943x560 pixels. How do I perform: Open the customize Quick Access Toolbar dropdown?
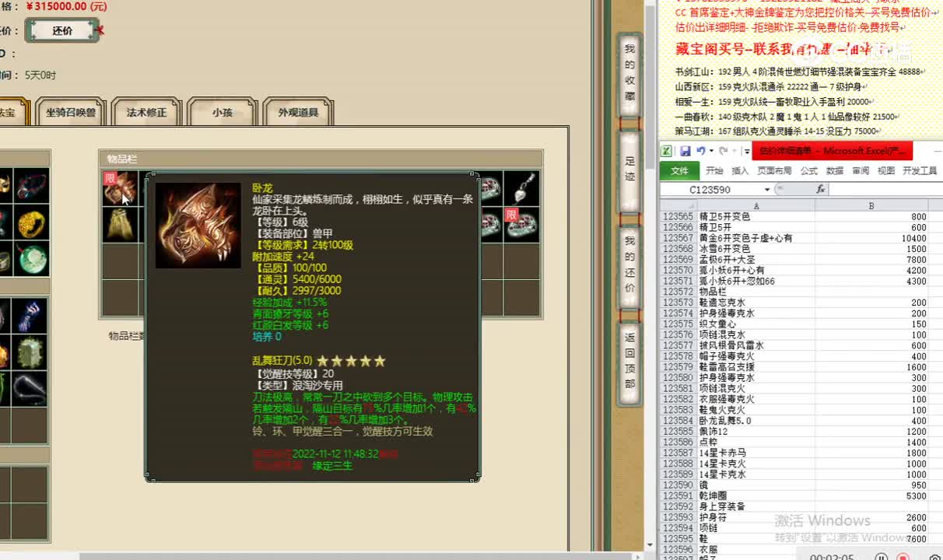747,152
